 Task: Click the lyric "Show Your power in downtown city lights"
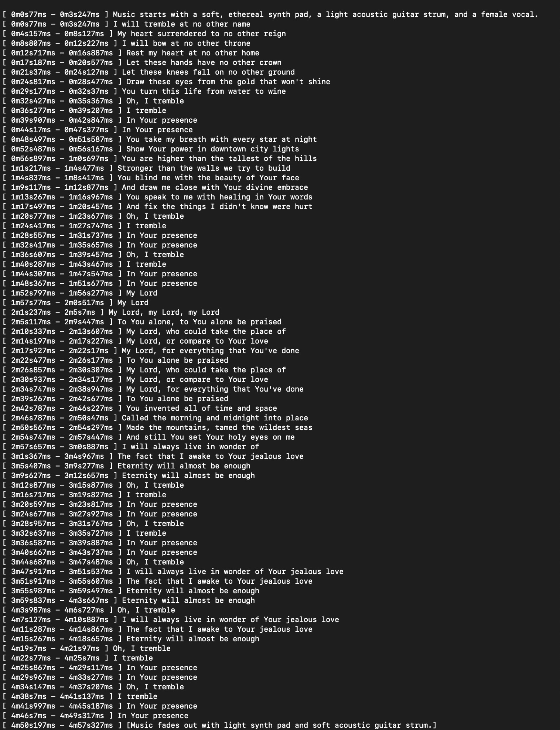(x=212, y=149)
